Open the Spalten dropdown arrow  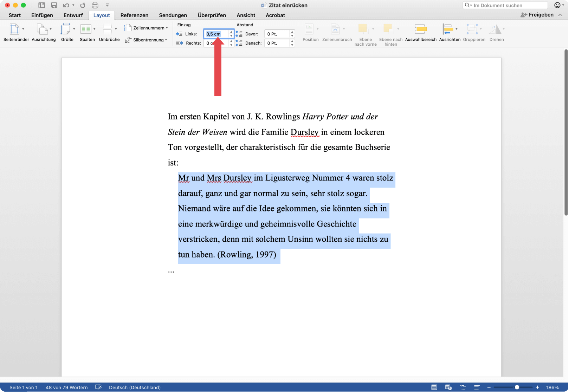pos(94,29)
